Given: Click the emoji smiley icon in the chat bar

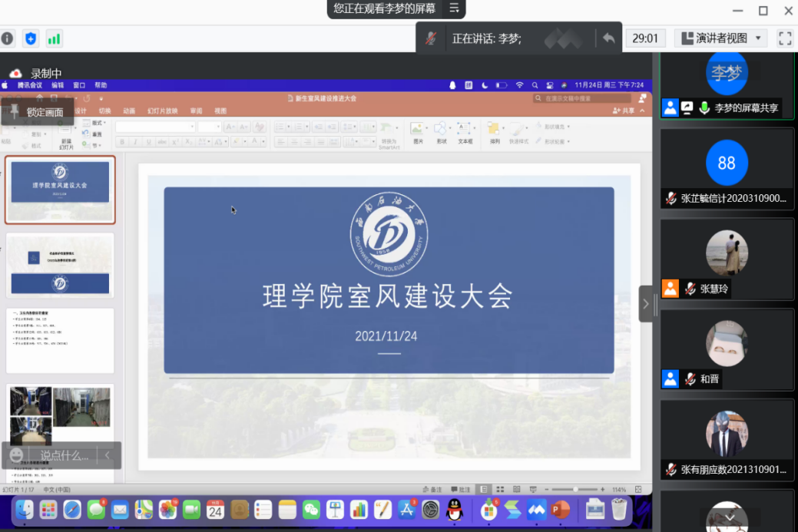Looking at the screenshot, I should click(16, 455).
